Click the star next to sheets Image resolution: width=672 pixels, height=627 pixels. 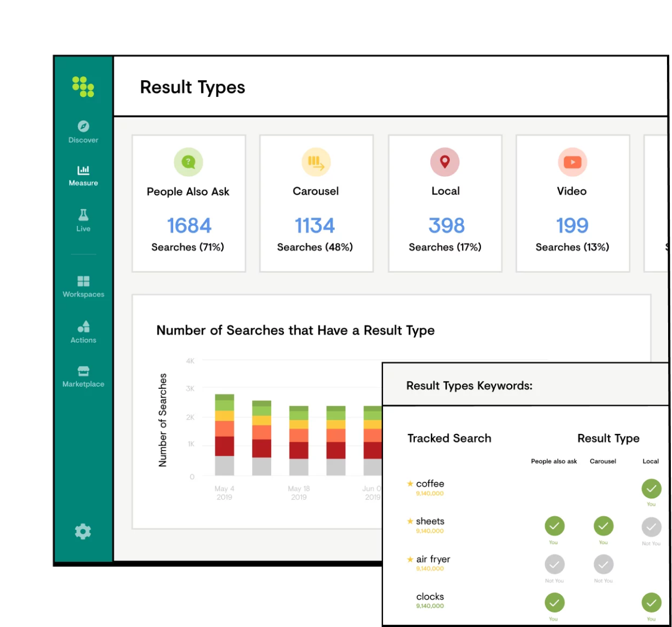[x=410, y=521]
